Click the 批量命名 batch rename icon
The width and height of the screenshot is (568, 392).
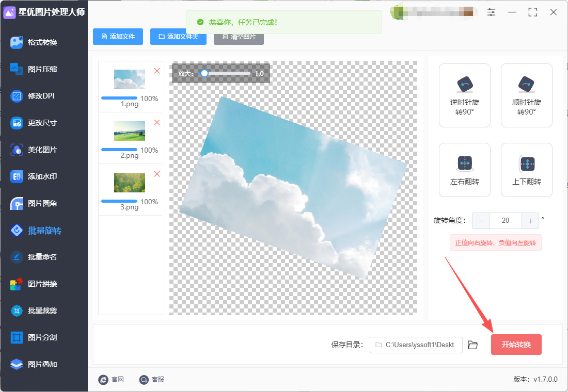17,257
